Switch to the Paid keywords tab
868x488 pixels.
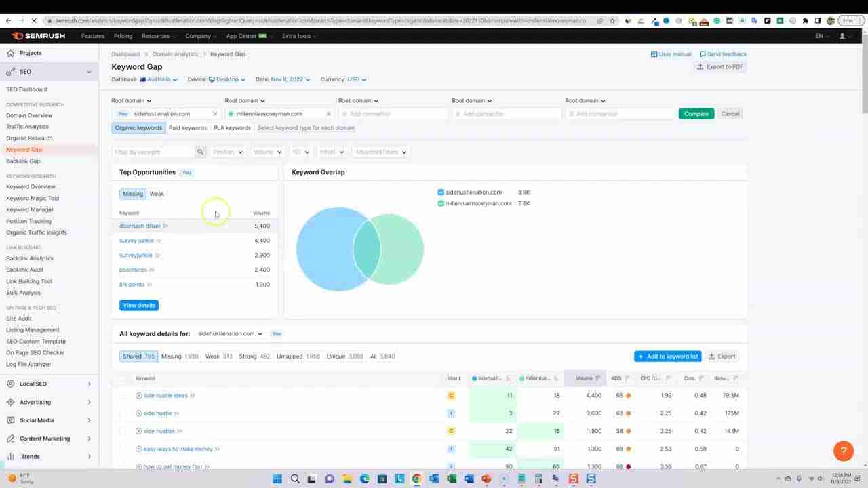tap(187, 127)
